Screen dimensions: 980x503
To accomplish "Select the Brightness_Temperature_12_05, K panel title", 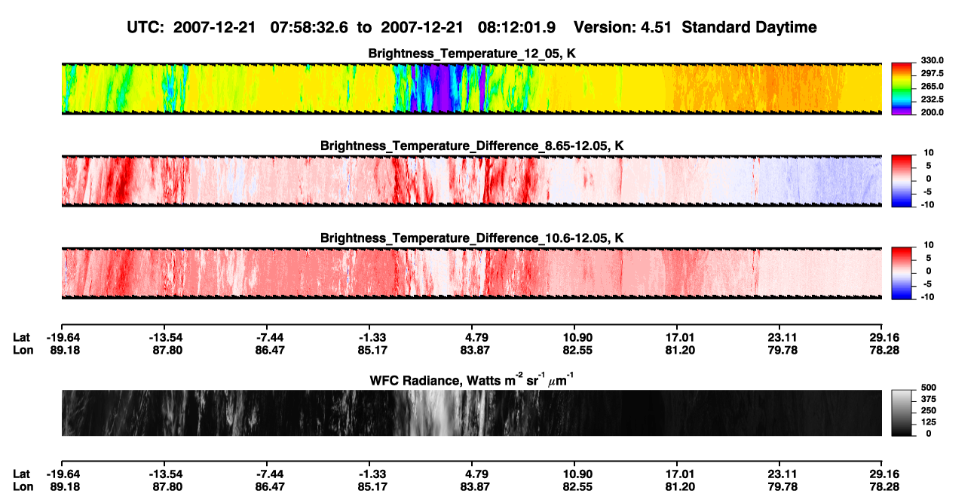I will pyautogui.click(x=471, y=54).
